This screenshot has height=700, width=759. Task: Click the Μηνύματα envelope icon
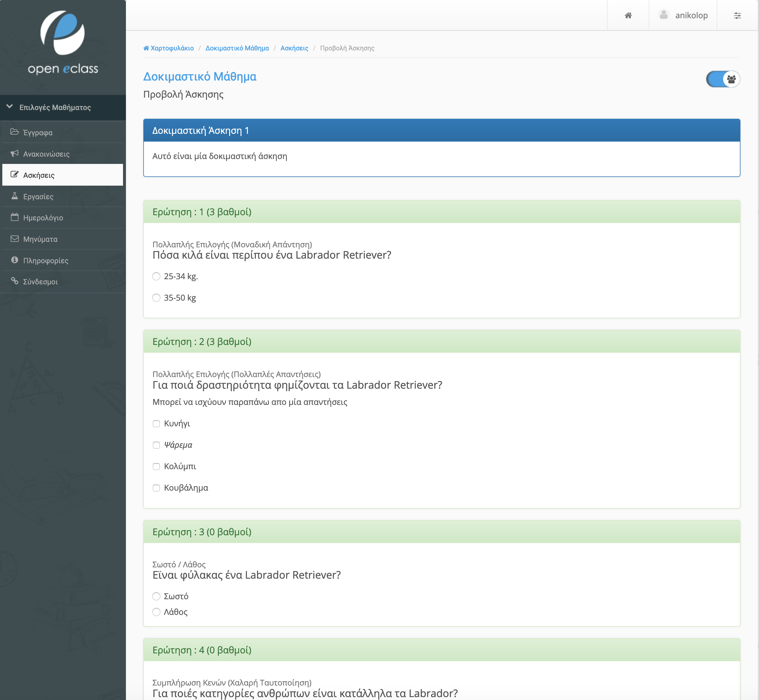(15, 239)
